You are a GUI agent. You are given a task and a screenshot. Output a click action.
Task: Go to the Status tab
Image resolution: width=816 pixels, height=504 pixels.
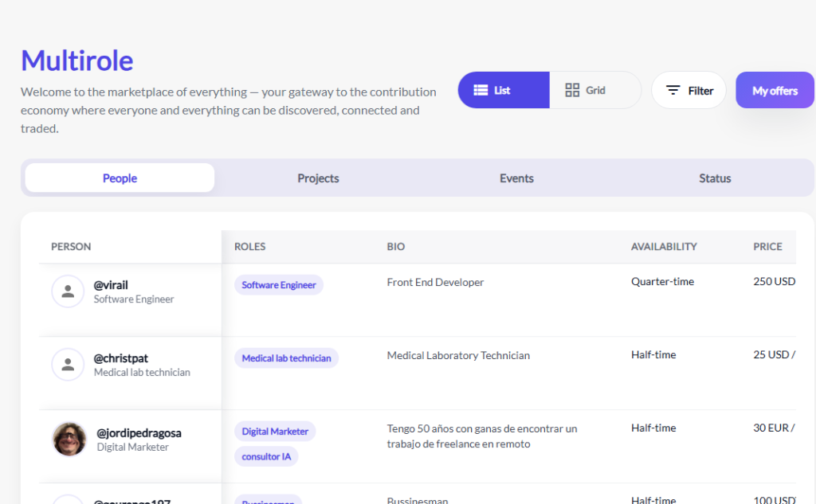point(715,178)
